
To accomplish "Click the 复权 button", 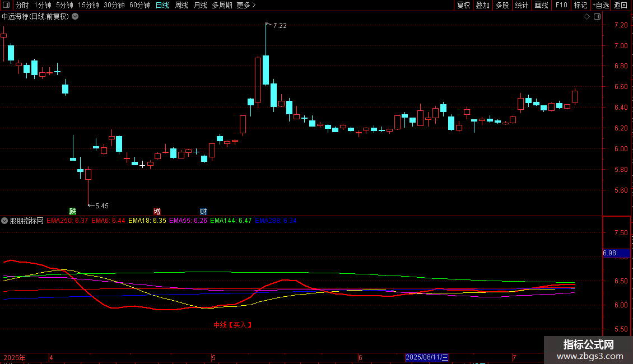I will coord(463,5).
